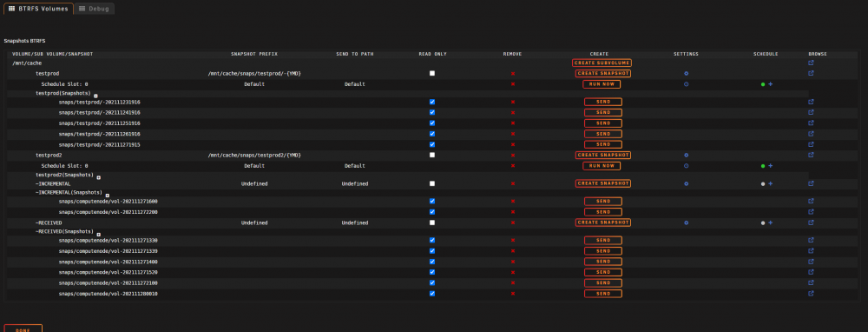The height and width of the screenshot is (332, 868).
Task: Toggle the ~RECEIVED(Snapshots) expander
Action: 99,235
